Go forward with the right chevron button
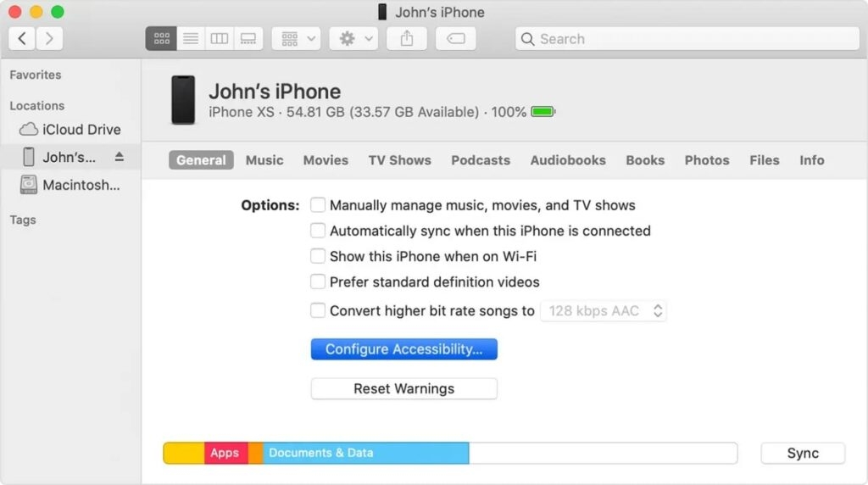This screenshot has height=485, width=868. pyautogui.click(x=49, y=38)
